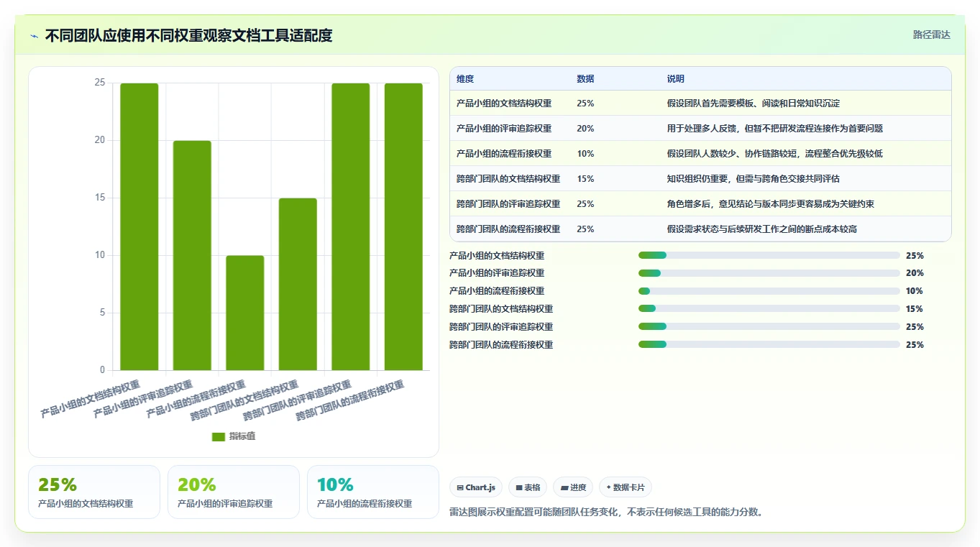Screen dimensions: 980x547
Task: Click the 20% value in the table
Action: tap(585, 129)
